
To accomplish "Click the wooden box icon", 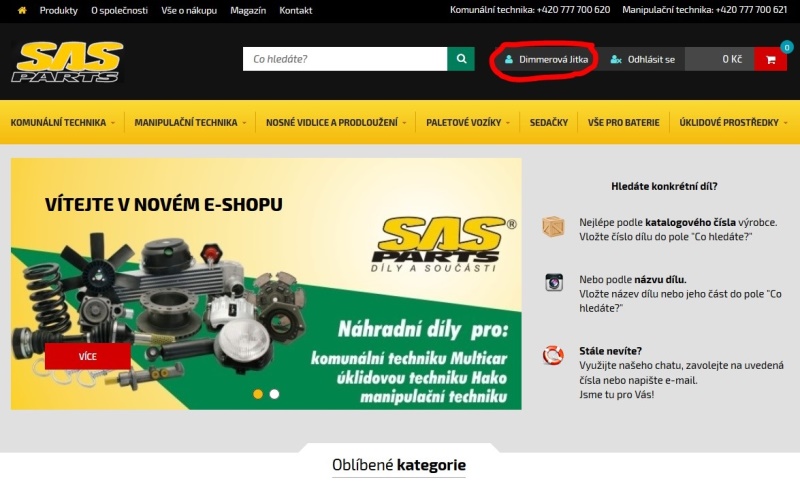I will pos(554,227).
